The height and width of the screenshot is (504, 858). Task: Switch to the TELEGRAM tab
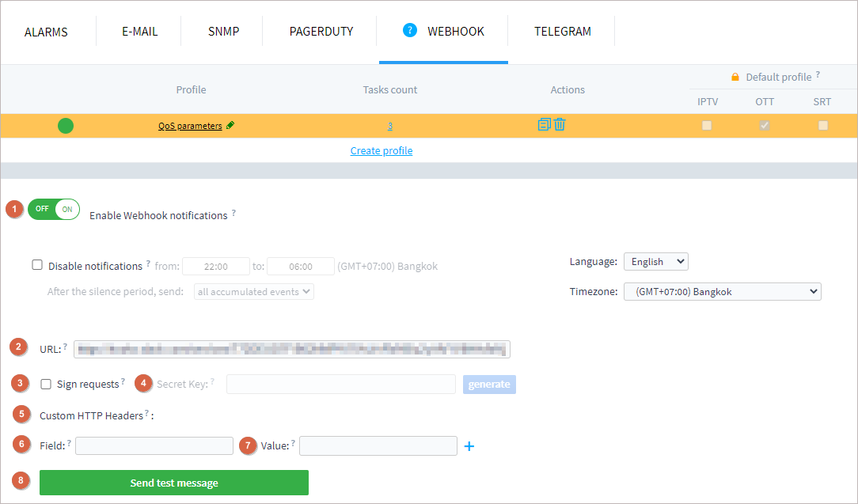tap(562, 31)
